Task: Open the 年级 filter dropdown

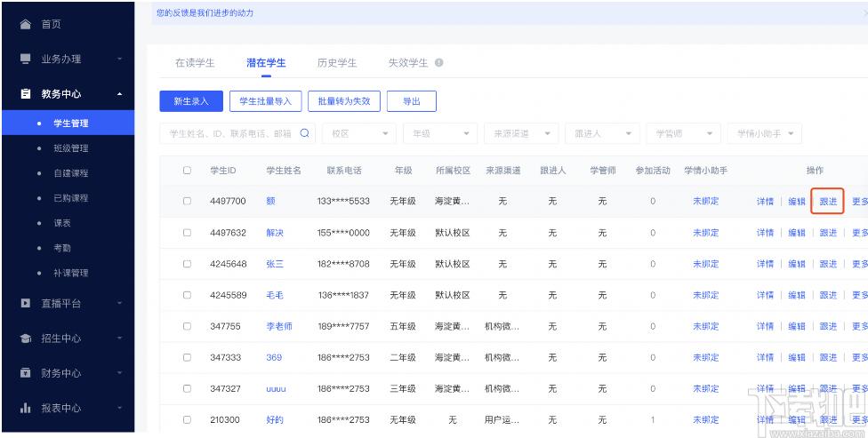Action: (x=440, y=134)
